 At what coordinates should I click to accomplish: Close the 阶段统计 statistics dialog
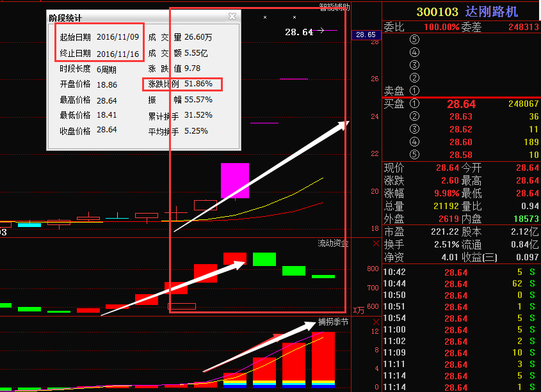[232, 17]
